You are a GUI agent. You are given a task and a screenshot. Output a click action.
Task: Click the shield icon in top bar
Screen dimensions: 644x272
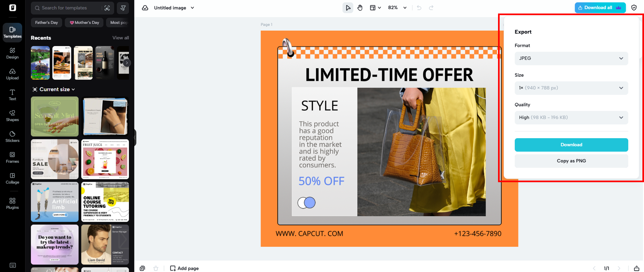tap(634, 8)
